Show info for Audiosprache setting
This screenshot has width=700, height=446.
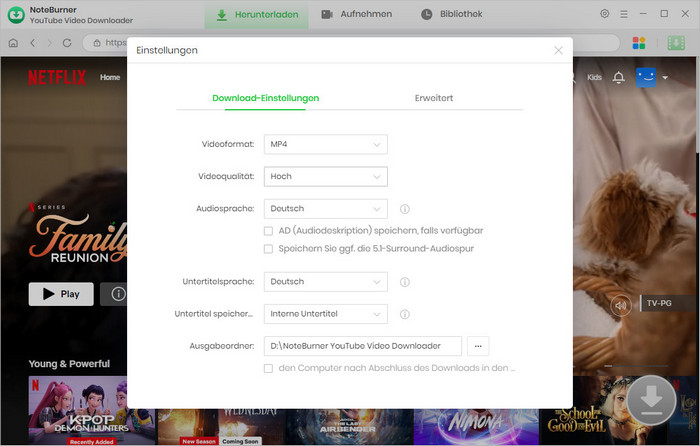click(404, 209)
